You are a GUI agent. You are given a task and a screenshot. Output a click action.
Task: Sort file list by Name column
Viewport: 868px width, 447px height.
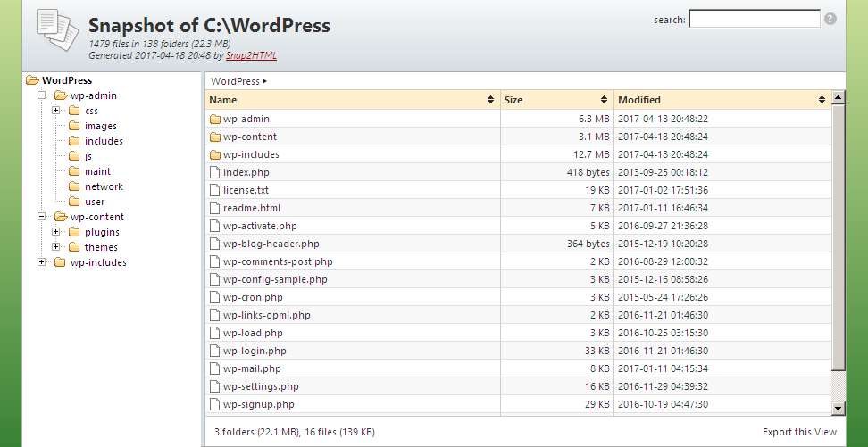click(x=353, y=100)
